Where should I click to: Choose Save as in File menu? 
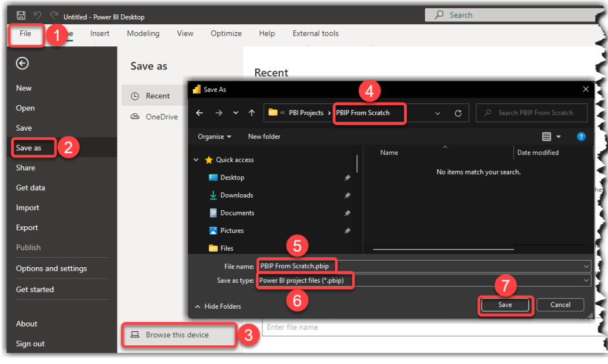point(28,148)
